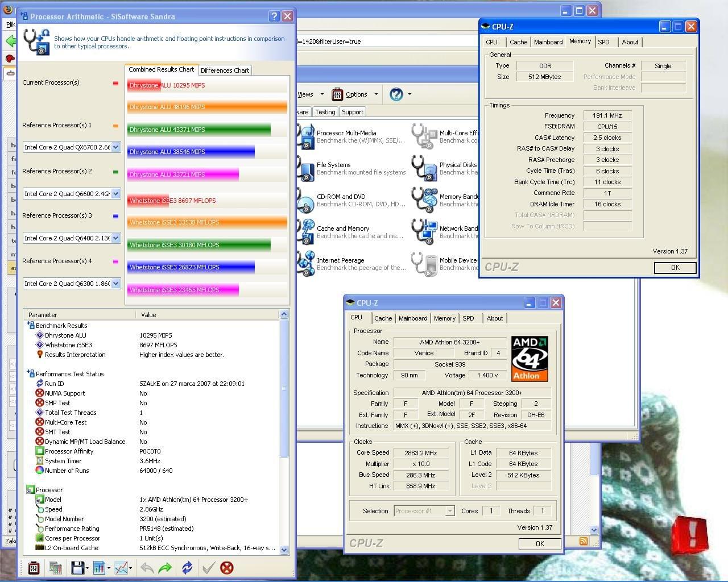Click OK in the CPU-Z processor window
Viewport: 728px width, 582px height.
[x=539, y=544]
